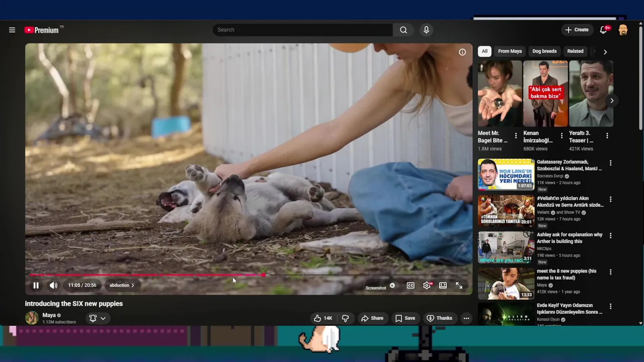Show more filter chips arrow
644x362 pixels.
605,52
